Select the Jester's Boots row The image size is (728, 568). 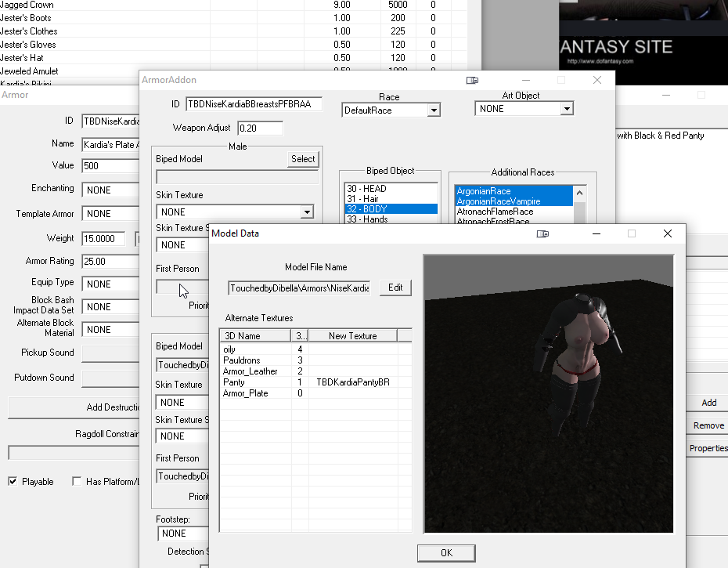[x=233, y=18]
